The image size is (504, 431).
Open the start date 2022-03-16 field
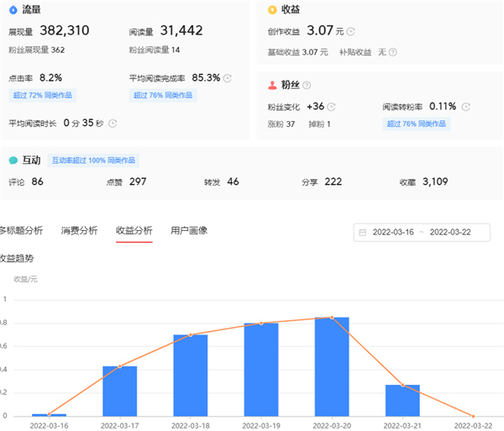point(394,233)
